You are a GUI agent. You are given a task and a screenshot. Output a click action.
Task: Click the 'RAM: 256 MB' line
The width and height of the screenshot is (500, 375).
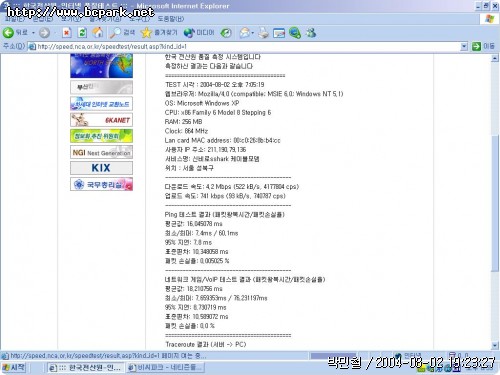pyautogui.click(x=183, y=122)
